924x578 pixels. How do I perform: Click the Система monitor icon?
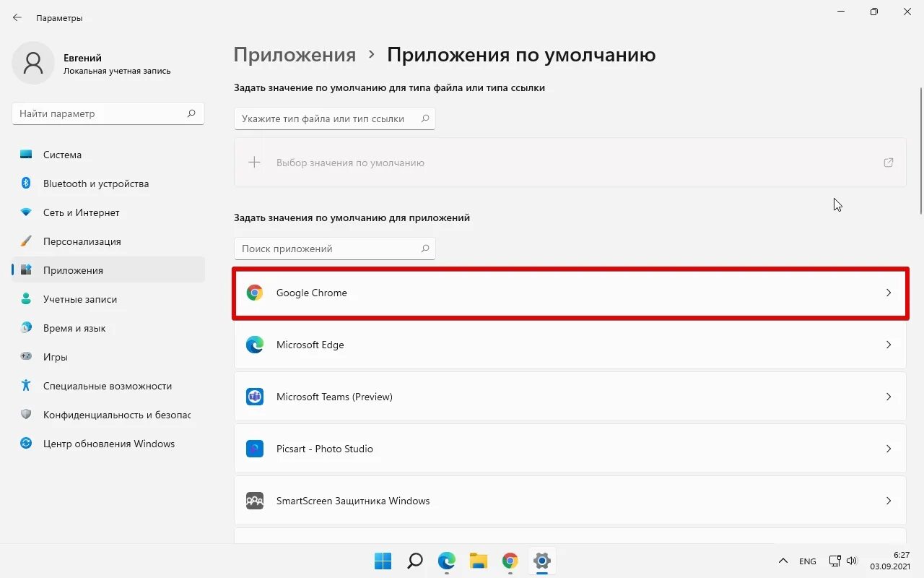(26, 155)
